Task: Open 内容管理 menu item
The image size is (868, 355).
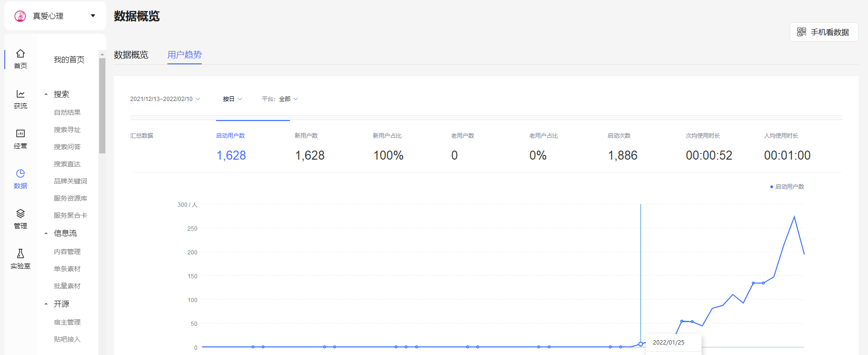Action: 67,252
